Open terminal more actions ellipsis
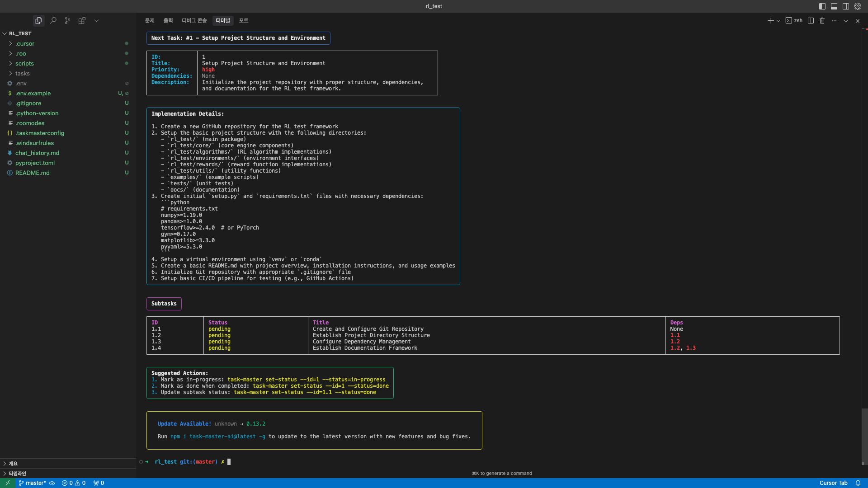The height and width of the screenshot is (488, 868). pos(834,21)
